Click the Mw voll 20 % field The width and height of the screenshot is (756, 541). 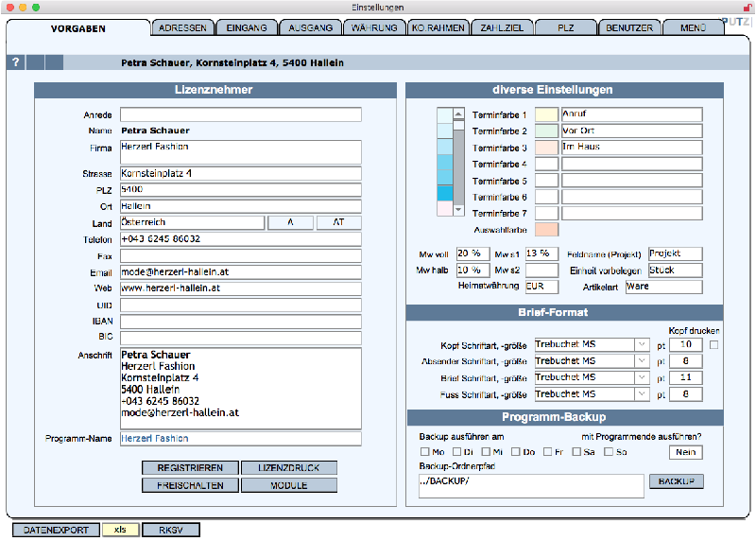pos(473,253)
